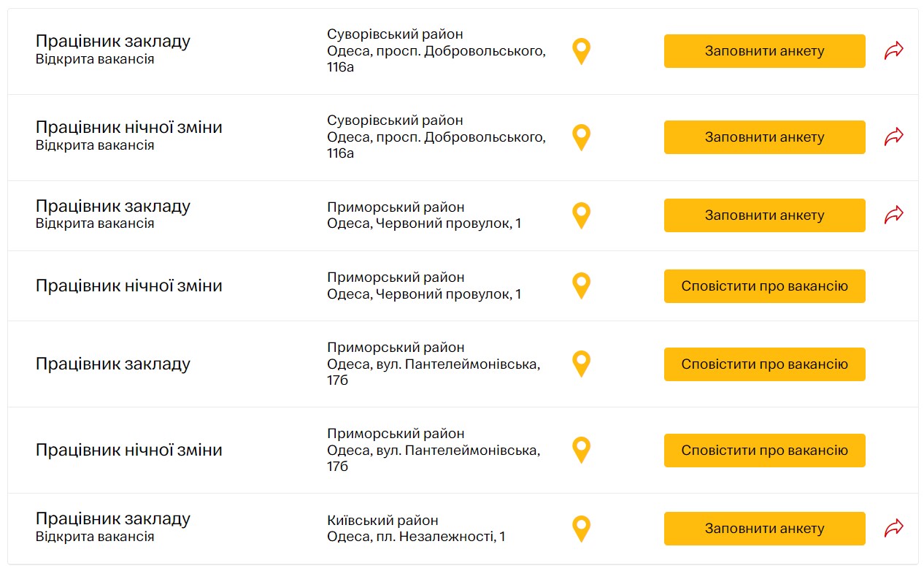The width and height of the screenshot is (924, 571).
Task: Select the first Працівник закладу job title
Action: point(113,41)
